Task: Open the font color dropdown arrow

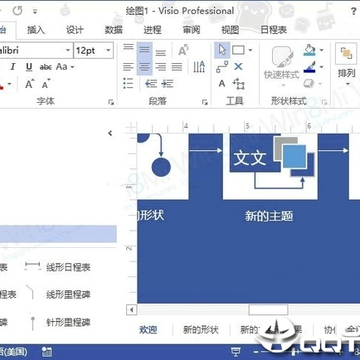Action: 10,84
